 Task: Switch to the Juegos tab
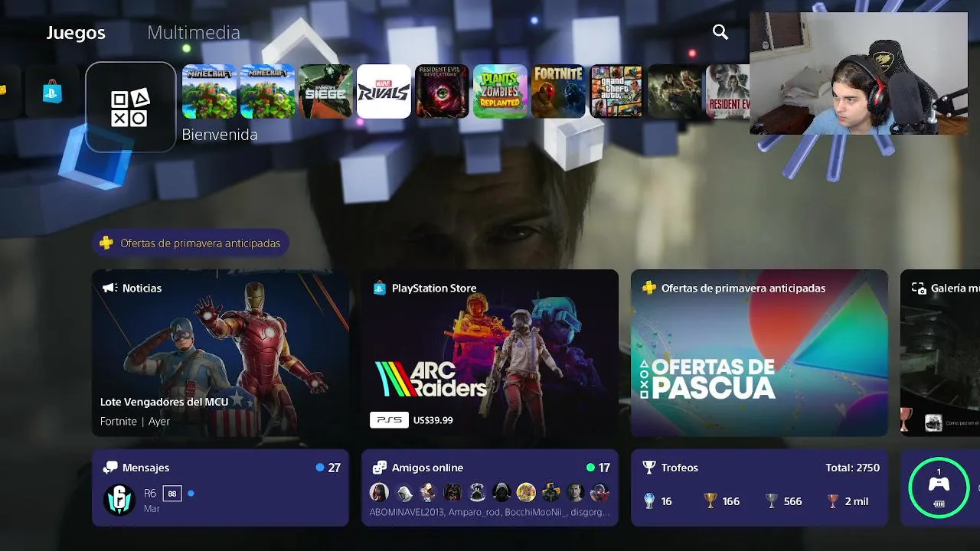pos(76,32)
